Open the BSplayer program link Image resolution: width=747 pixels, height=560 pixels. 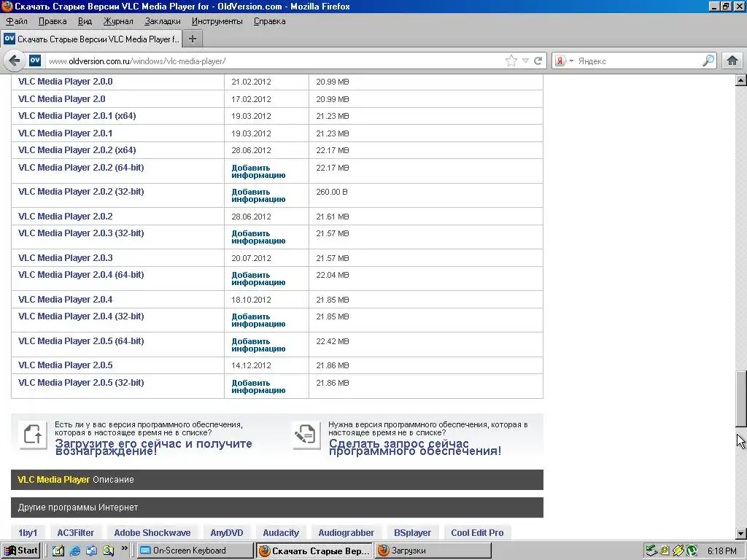click(x=412, y=533)
